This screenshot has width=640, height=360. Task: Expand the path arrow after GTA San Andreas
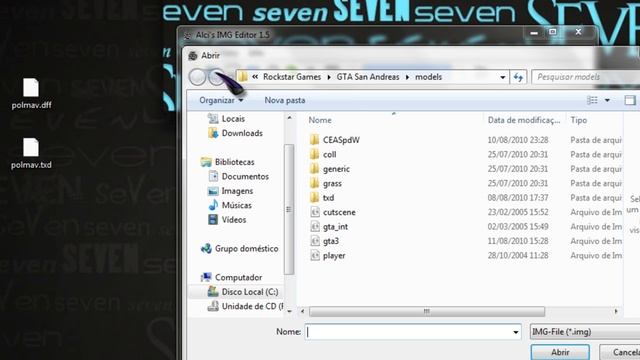tap(407, 77)
